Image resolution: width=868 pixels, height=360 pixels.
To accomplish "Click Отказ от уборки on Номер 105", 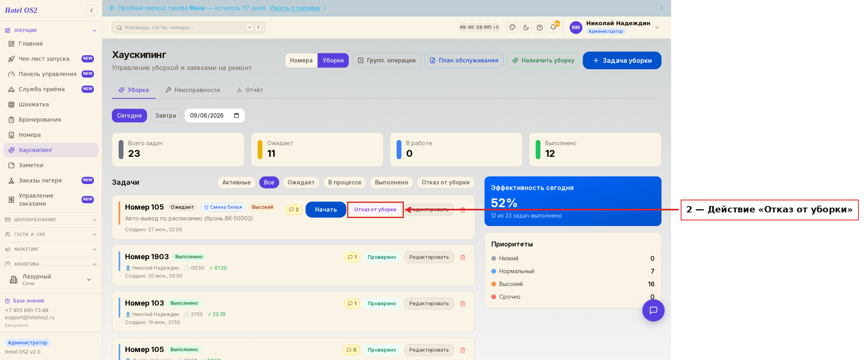I will (375, 210).
